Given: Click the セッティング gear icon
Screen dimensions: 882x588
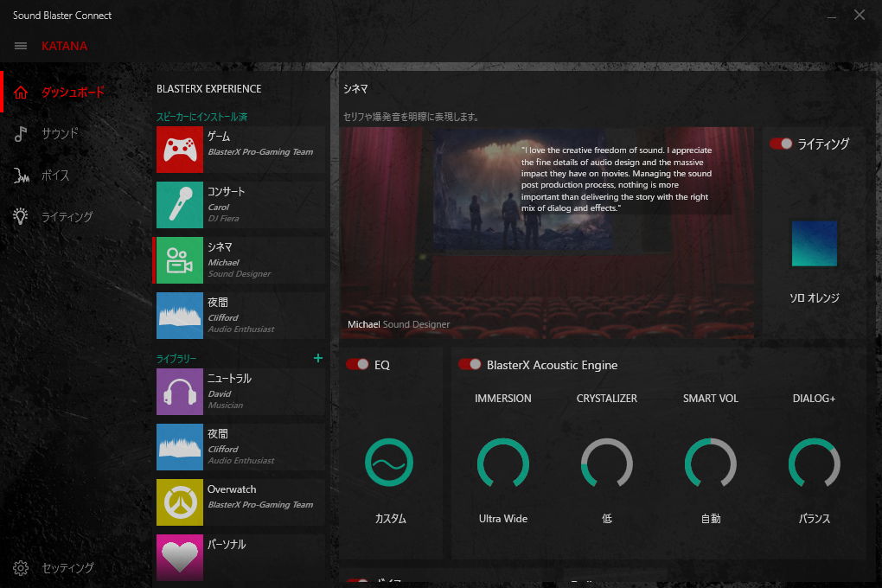Looking at the screenshot, I should coord(21,568).
